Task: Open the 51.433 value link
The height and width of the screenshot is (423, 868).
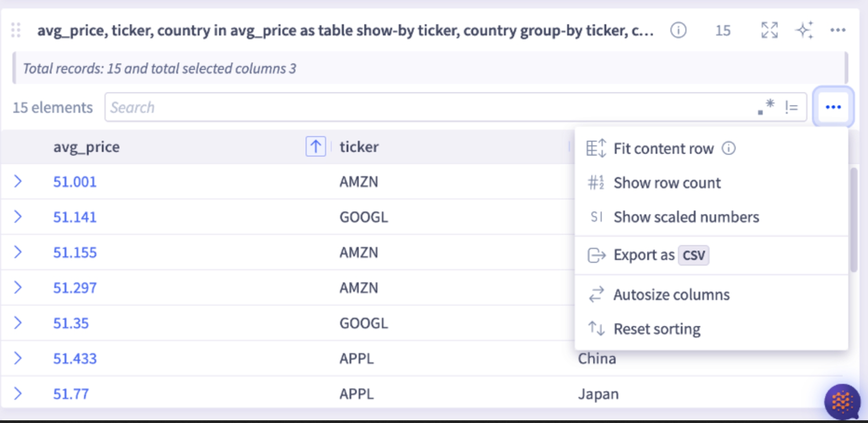Action: (x=74, y=358)
